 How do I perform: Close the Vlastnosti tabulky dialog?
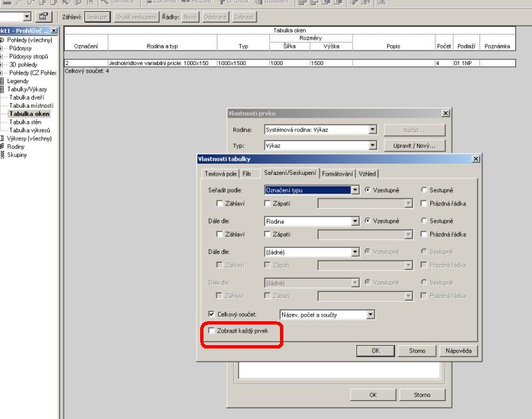pos(476,159)
